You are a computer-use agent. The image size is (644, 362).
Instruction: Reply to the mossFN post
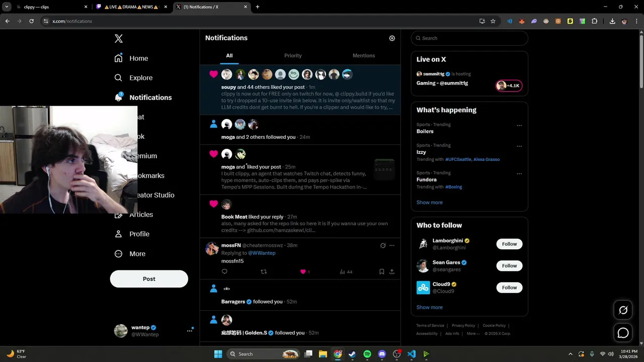click(224, 271)
